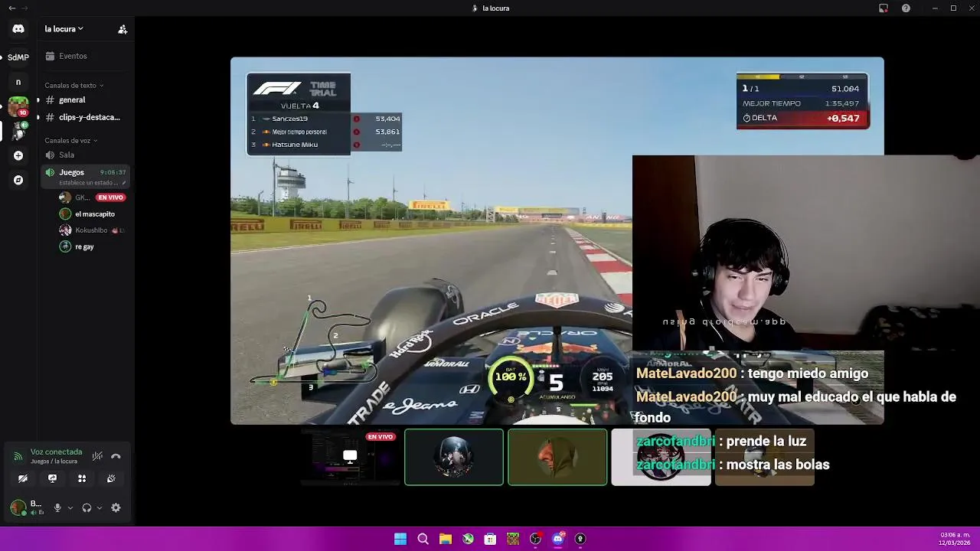The width and height of the screenshot is (980, 551).
Task: Open the inbox icon in title bar
Action: [884, 8]
